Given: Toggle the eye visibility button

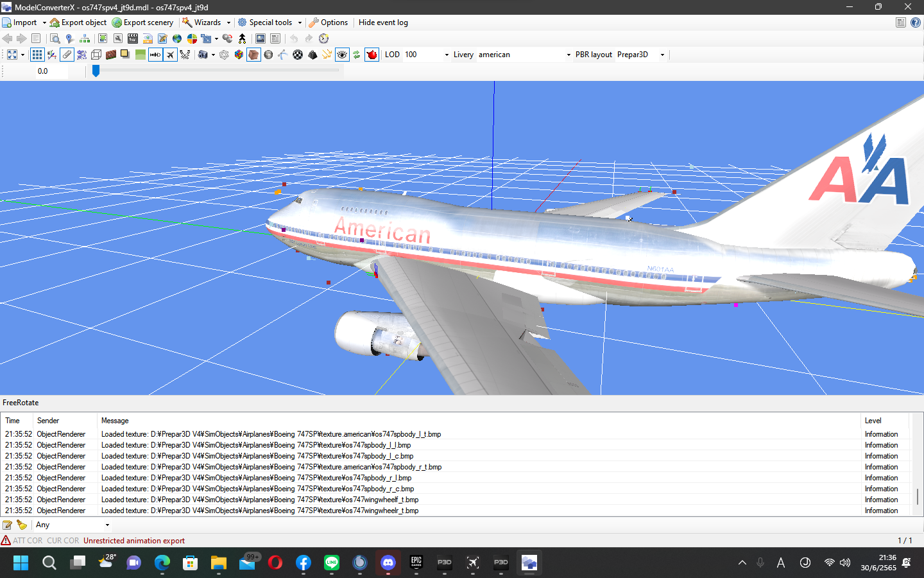Looking at the screenshot, I should pos(342,55).
